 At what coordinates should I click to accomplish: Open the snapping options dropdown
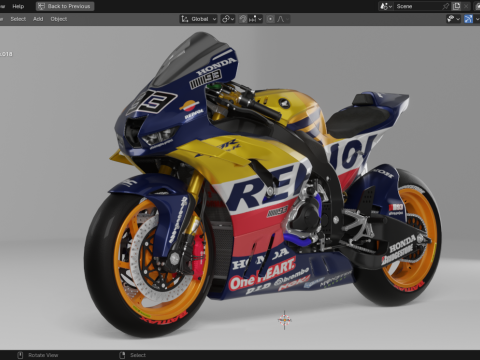(x=256, y=19)
